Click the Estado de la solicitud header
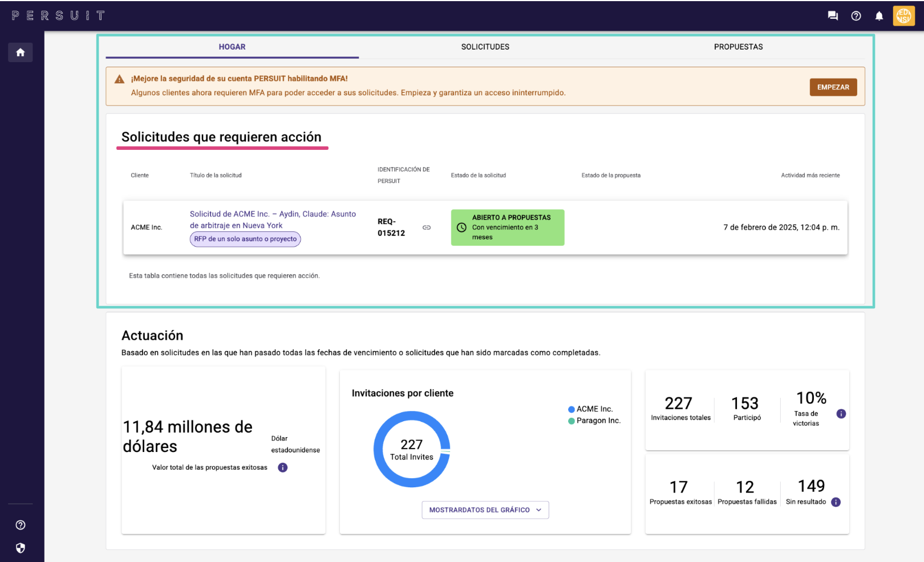 pos(479,176)
